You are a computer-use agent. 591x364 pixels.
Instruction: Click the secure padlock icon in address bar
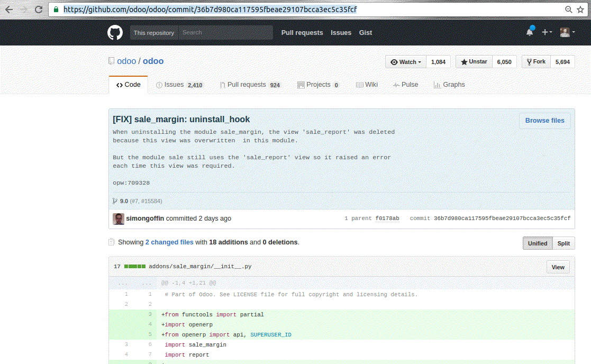click(56, 10)
